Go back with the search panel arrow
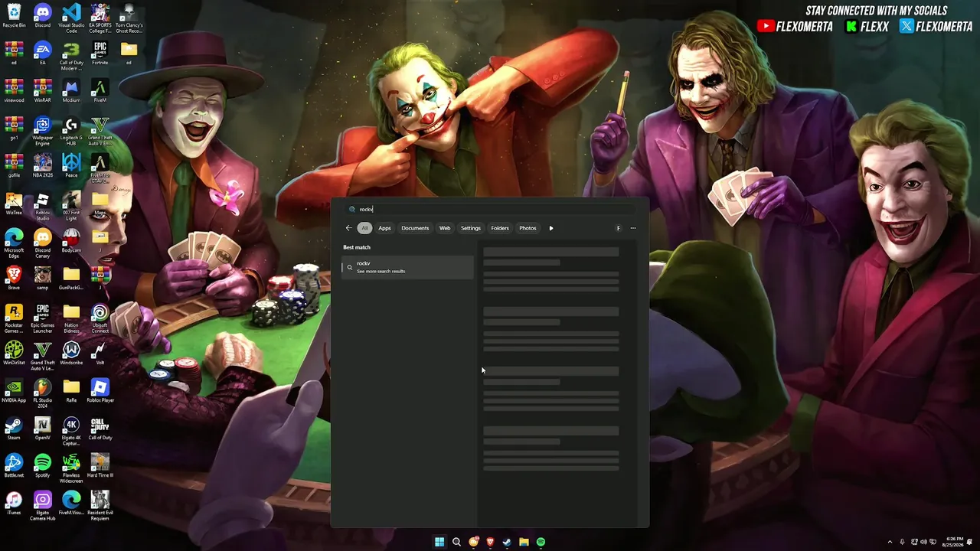The width and height of the screenshot is (980, 551). coord(348,228)
